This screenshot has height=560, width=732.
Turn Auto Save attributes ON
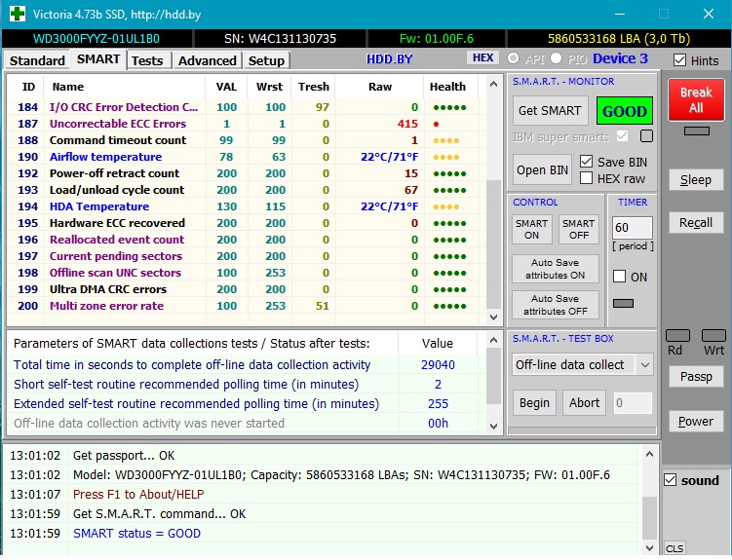(x=555, y=269)
